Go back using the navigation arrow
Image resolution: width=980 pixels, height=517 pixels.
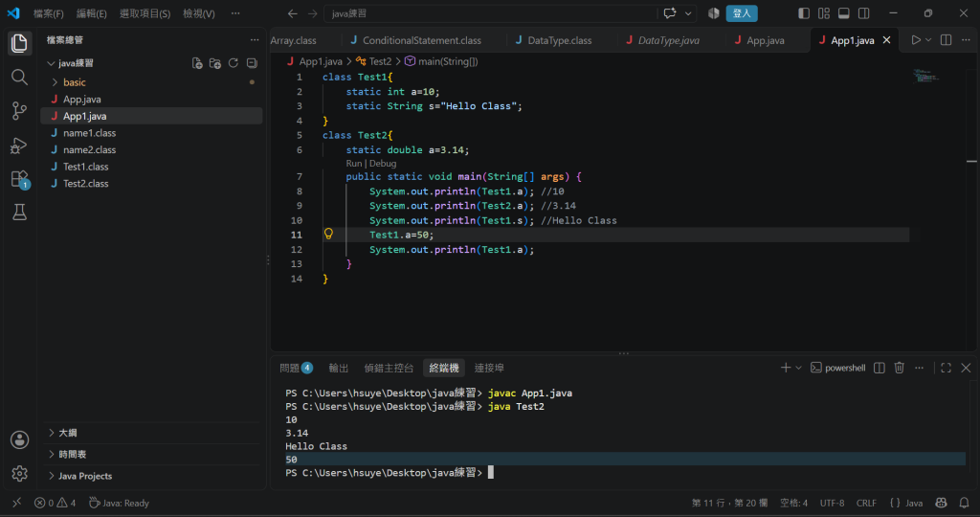click(x=293, y=13)
